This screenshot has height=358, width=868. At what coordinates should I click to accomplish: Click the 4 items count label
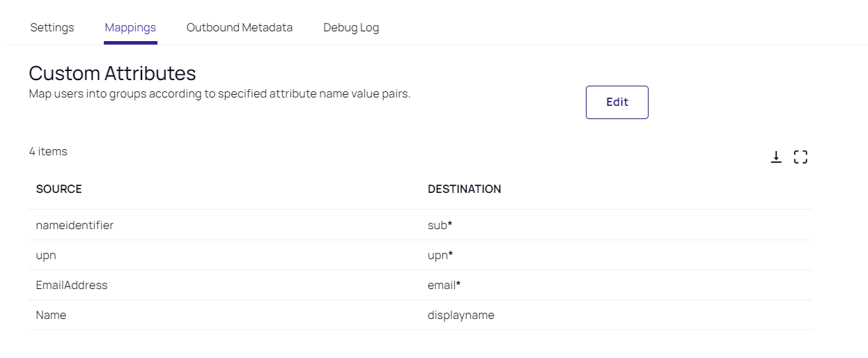point(48,151)
